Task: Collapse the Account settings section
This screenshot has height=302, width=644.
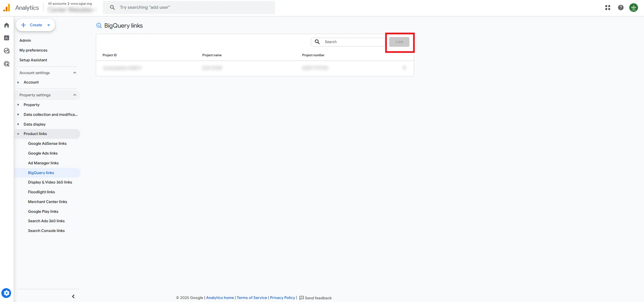Action: click(x=74, y=73)
